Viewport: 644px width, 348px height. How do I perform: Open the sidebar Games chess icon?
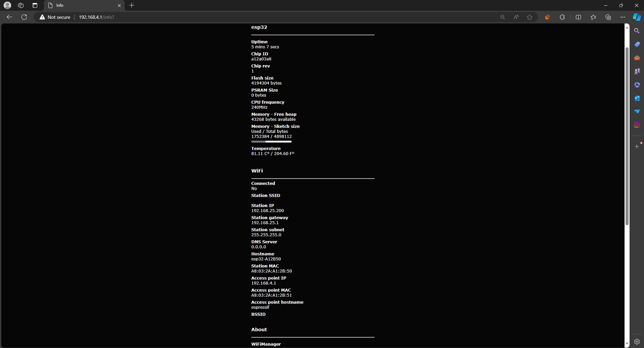point(637,71)
